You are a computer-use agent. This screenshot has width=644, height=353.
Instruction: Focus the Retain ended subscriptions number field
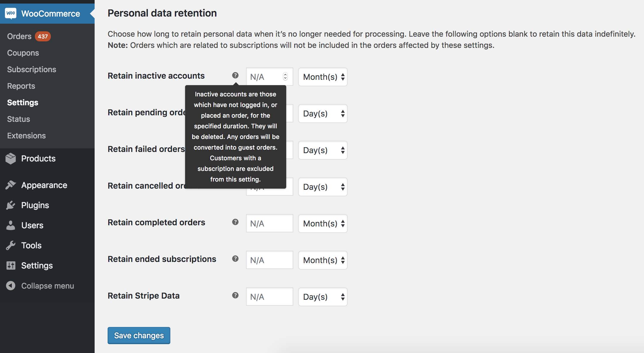click(270, 260)
